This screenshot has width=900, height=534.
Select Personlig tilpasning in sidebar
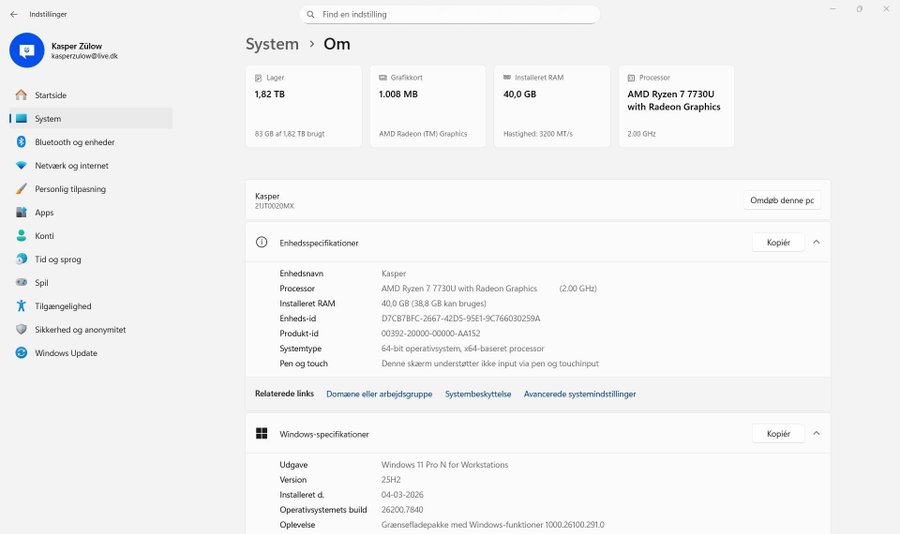(x=70, y=189)
